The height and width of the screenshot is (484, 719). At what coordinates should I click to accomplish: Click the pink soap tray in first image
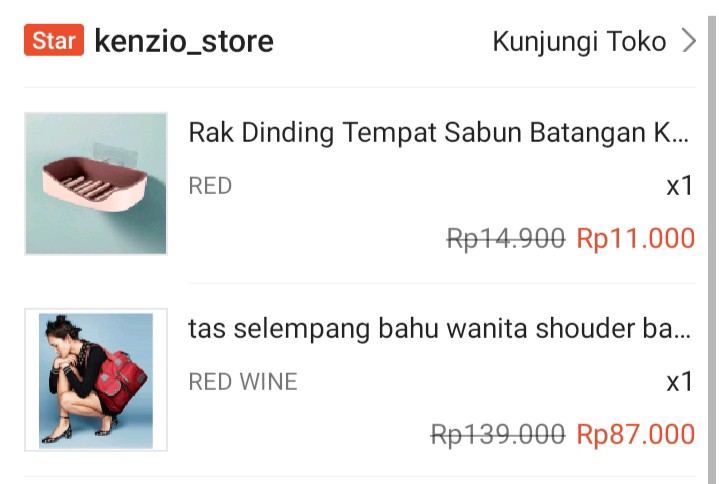(94, 183)
